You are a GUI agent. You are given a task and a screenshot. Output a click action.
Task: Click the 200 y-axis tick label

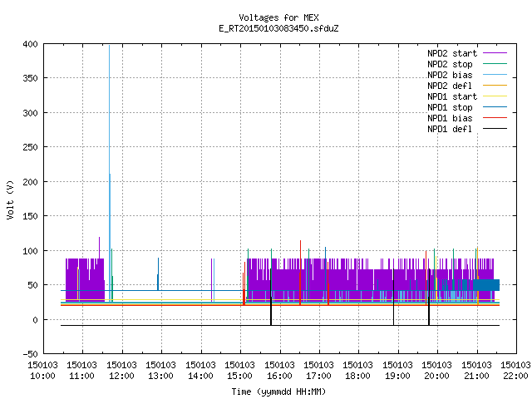click(30, 182)
